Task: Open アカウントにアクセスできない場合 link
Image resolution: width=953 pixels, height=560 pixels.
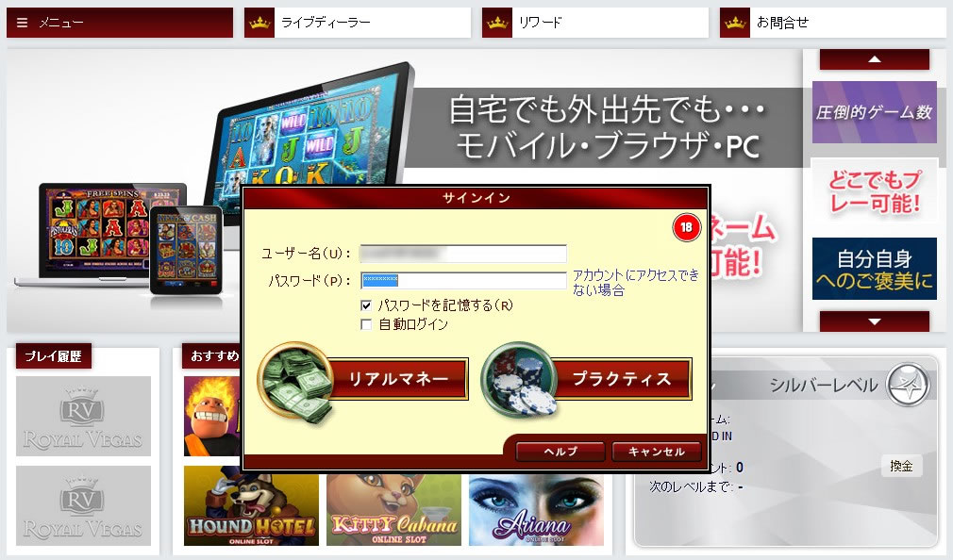Action: [x=636, y=283]
